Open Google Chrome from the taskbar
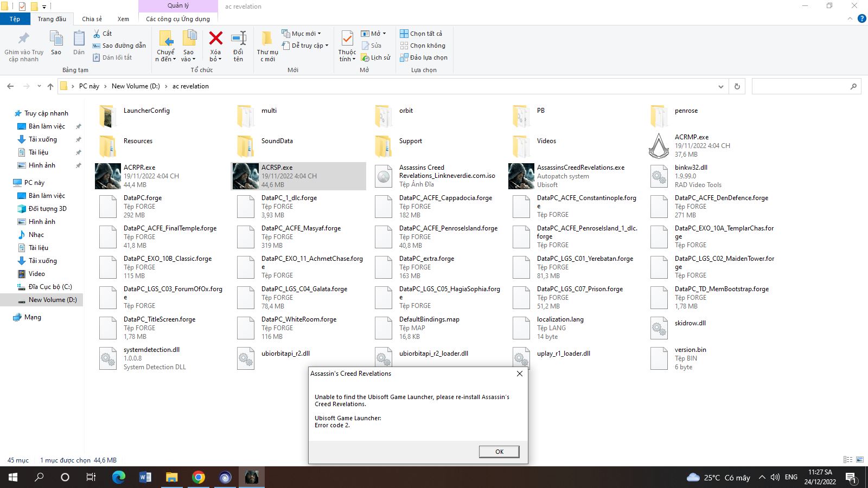The height and width of the screenshot is (488, 868). click(x=199, y=477)
